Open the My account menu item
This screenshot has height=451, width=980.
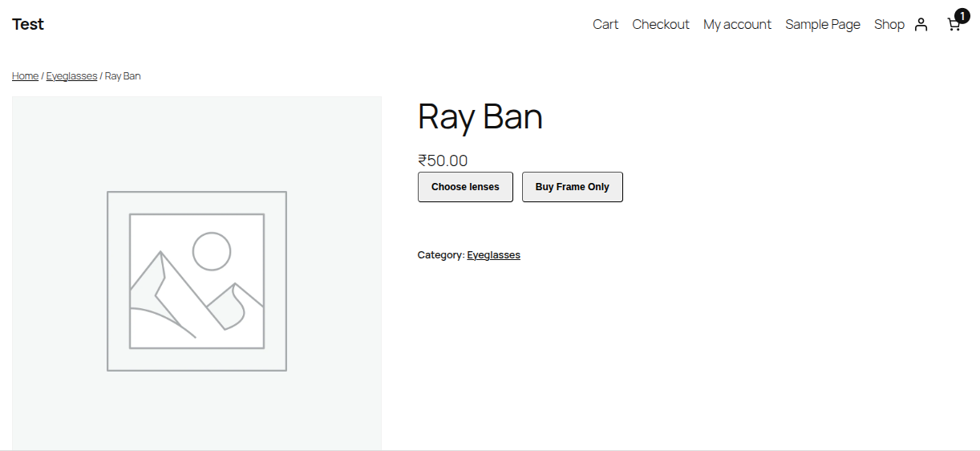point(737,24)
